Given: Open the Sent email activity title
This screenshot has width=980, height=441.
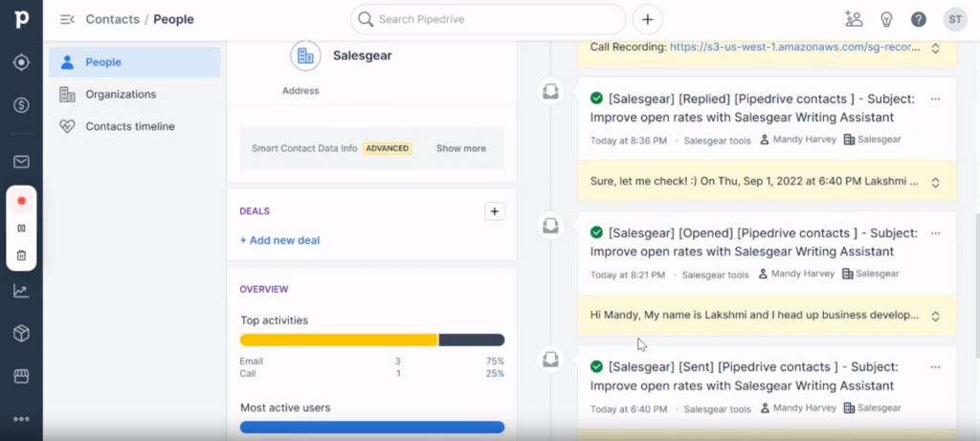Looking at the screenshot, I should (744, 377).
